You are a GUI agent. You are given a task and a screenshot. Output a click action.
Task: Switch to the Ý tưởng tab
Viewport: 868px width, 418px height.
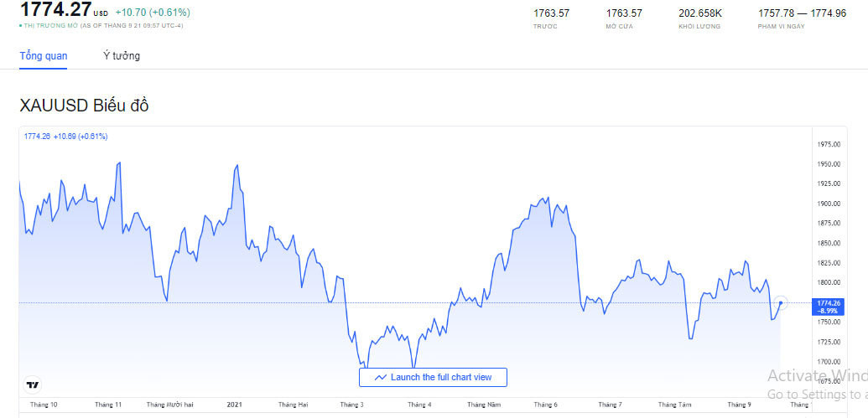[122, 56]
